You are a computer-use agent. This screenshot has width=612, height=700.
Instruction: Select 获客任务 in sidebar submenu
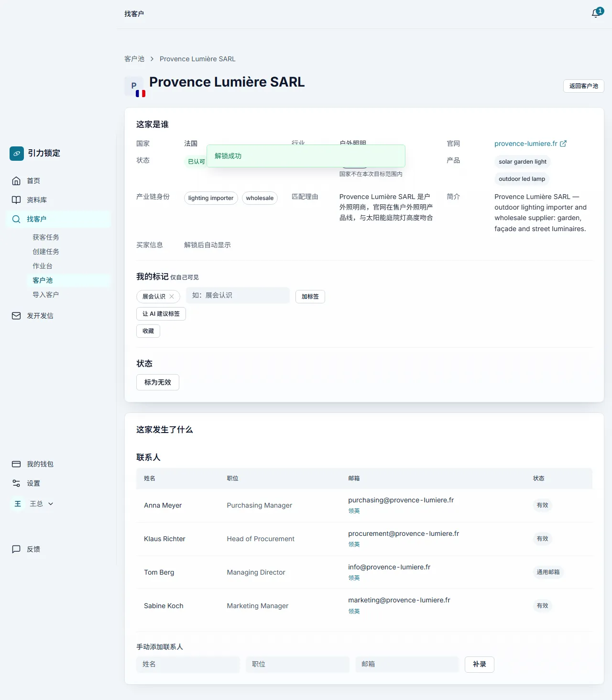[46, 237]
